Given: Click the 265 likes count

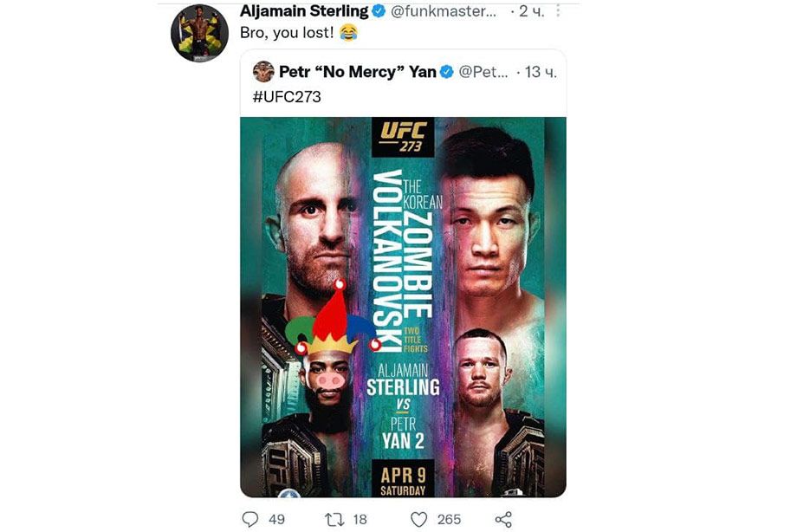Looking at the screenshot, I should tap(449, 519).
